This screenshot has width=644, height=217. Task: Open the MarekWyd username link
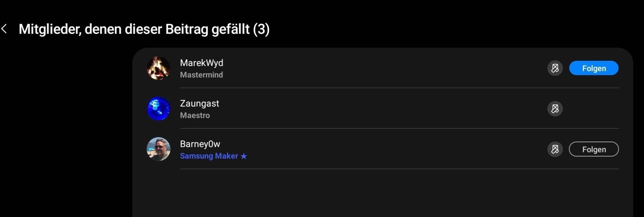tap(202, 63)
